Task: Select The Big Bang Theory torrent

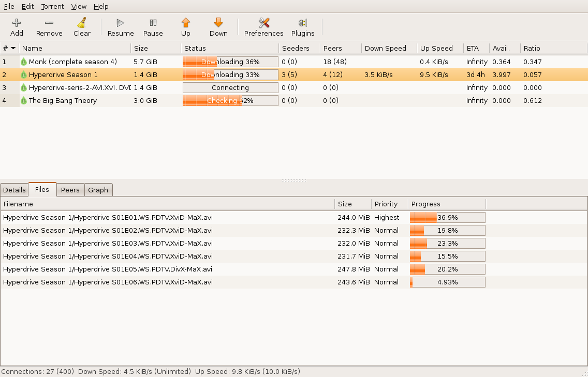Action: click(63, 101)
